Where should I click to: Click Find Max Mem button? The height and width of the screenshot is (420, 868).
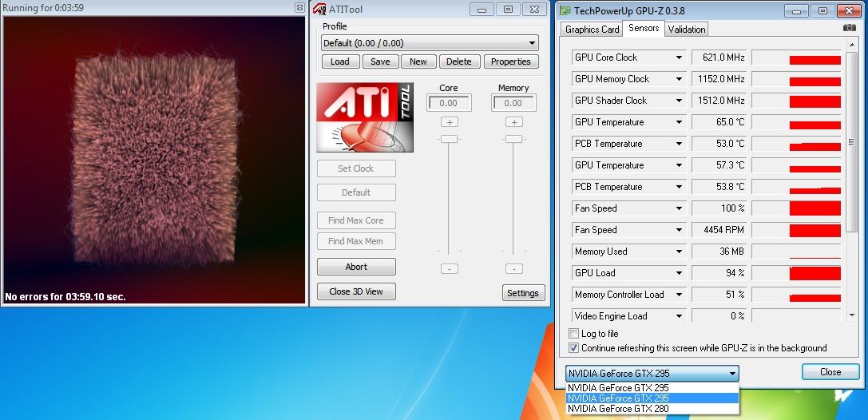(356, 241)
